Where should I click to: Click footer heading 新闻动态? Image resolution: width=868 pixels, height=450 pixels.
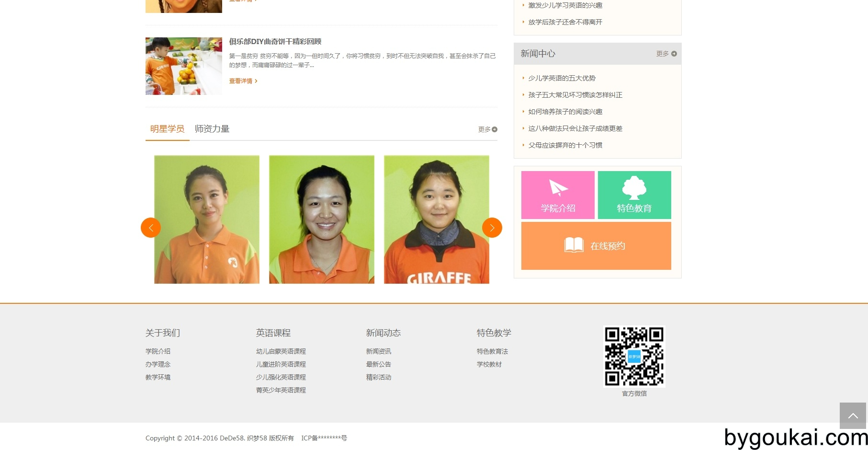383,333
